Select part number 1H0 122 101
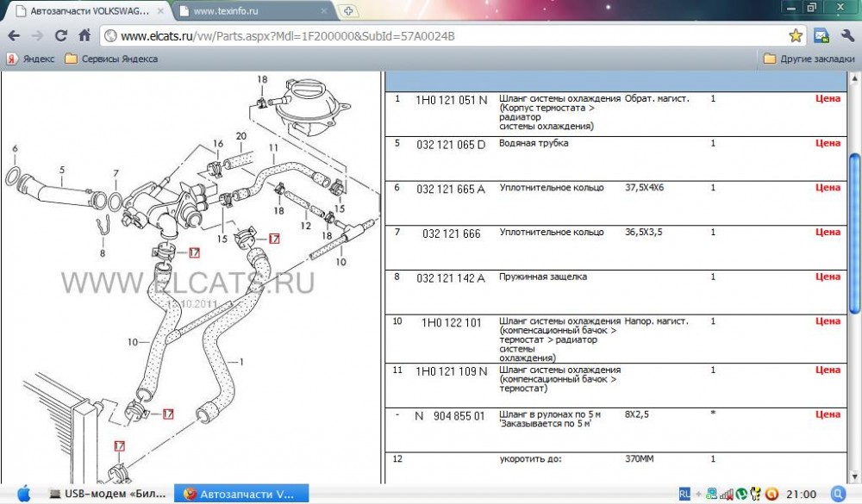Image resolution: width=862 pixels, height=504 pixels. [451, 323]
